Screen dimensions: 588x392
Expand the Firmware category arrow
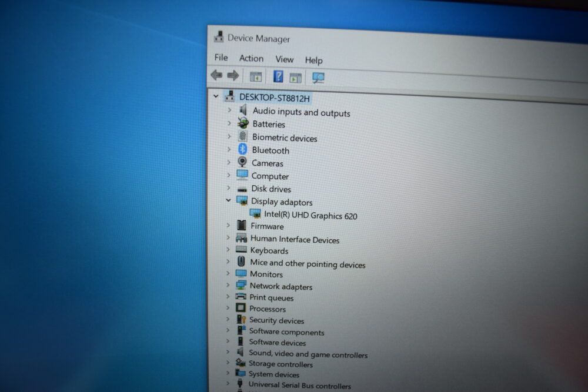pyautogui.click(x=228, y=225)
